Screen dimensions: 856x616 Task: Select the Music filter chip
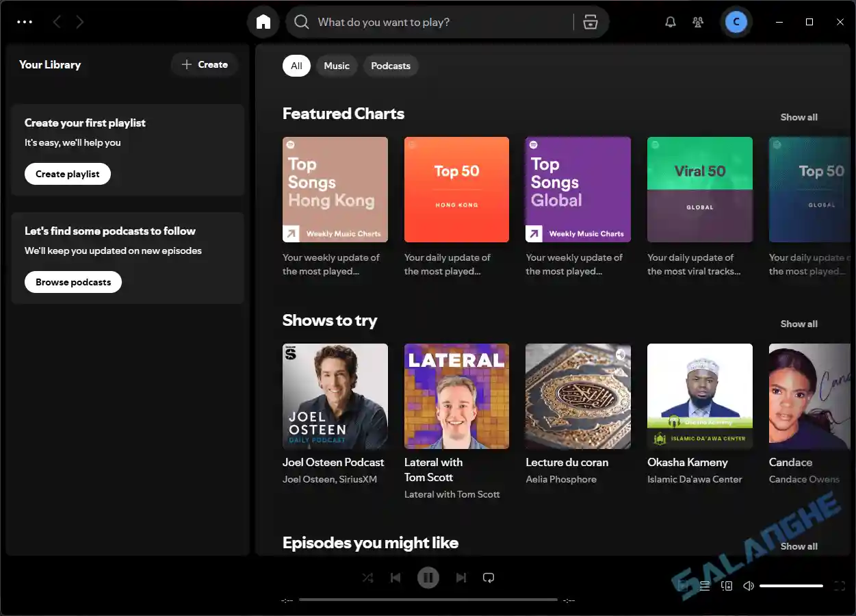pos(337,65)
